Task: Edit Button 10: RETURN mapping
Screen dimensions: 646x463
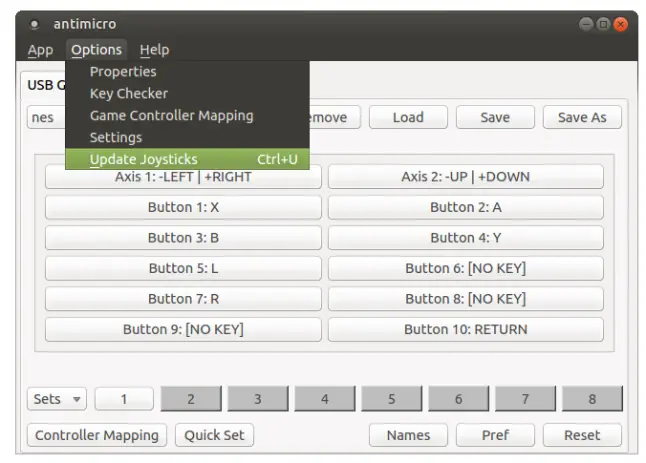Action: [x=466, y=329]
